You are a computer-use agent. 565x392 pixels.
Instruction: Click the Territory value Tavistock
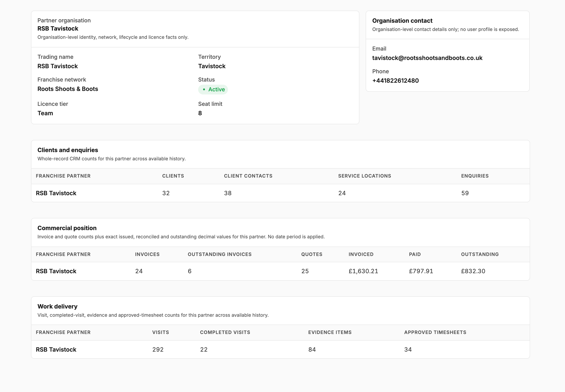click(212, 66)
